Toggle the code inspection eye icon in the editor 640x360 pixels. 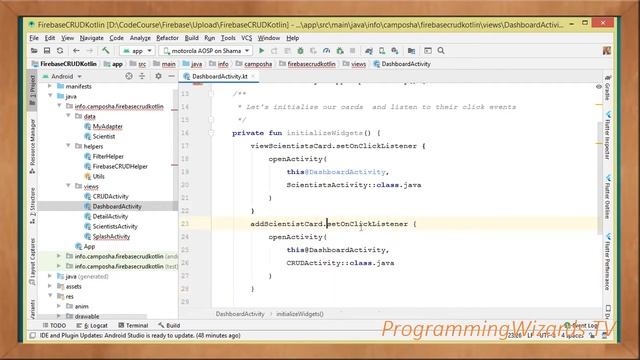point(599,87)
